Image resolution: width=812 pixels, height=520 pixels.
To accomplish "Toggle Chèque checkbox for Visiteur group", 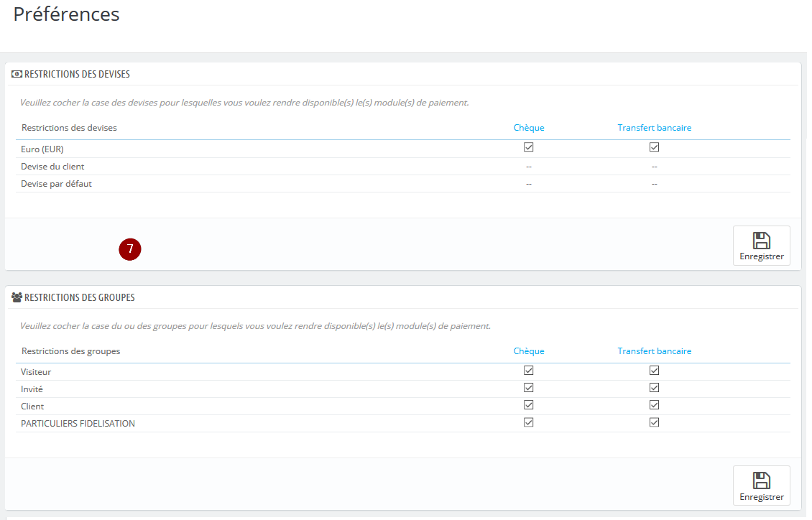I will pyautogui.click(x=528, y=371).
